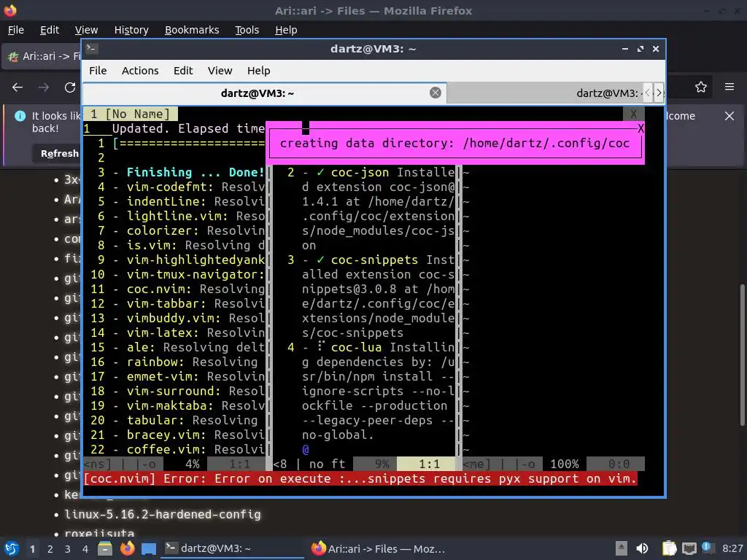Open the file manager from taskbar
The image size is (747, 560).
pos(105,548)
